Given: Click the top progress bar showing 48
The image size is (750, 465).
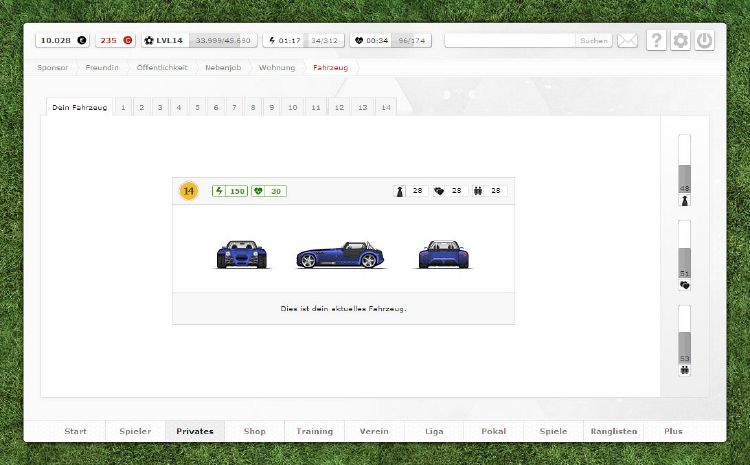Looking at the screenshot, I should [x=684, y=164].
